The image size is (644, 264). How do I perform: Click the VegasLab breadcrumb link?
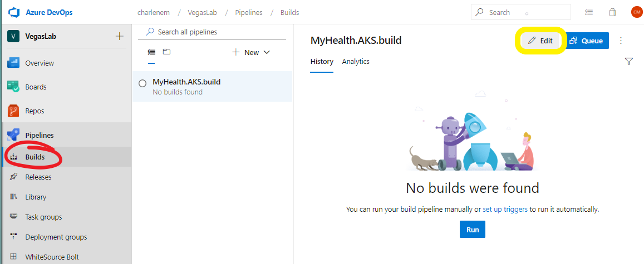click(202, 12)
